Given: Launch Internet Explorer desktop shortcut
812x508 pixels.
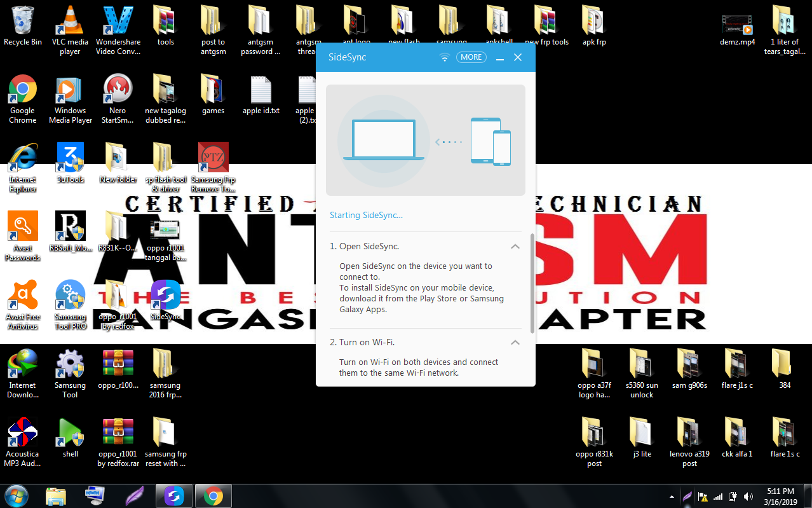Looking at the screenshot, I should [x=23, y=168].
